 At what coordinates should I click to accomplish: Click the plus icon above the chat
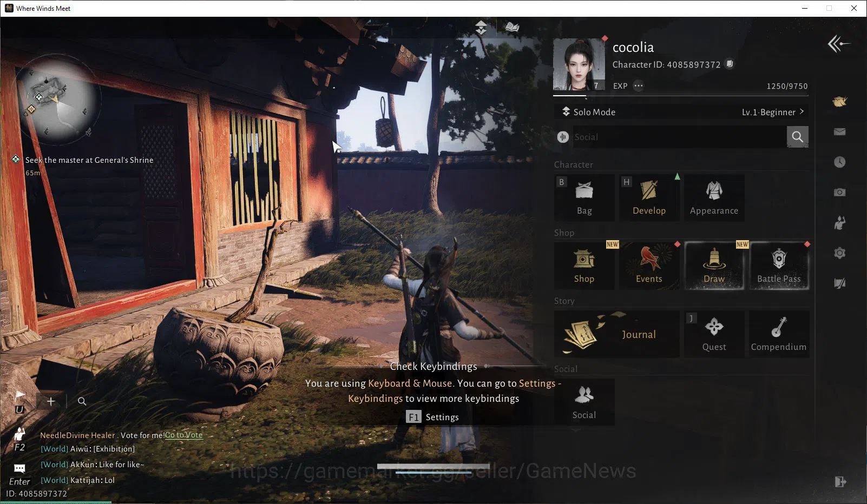51,401
